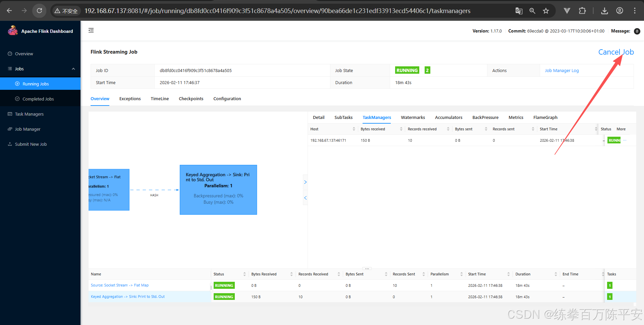Click the Job ID value db8fd0cc0416f909c3f51c8678a4a505

coord(196,71)
